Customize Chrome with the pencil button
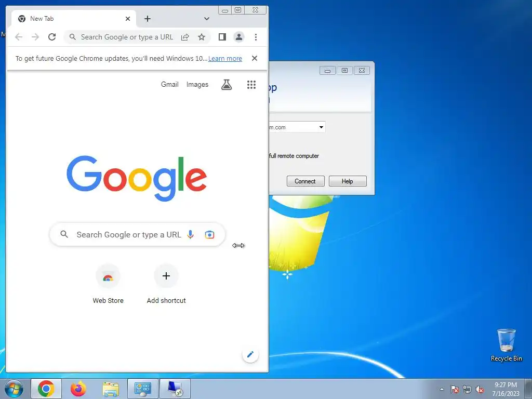This screenshot has height=399, width=532. [x=250, y=354]
